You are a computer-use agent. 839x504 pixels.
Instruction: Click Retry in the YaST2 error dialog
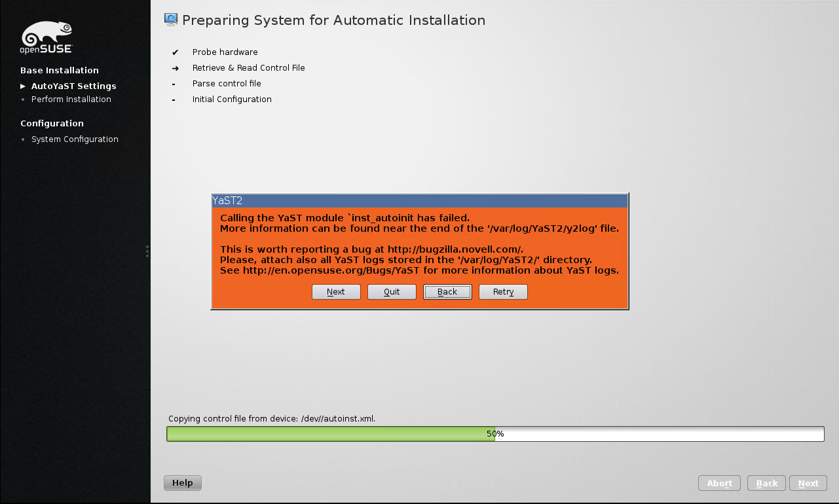(x=503, y=292)
